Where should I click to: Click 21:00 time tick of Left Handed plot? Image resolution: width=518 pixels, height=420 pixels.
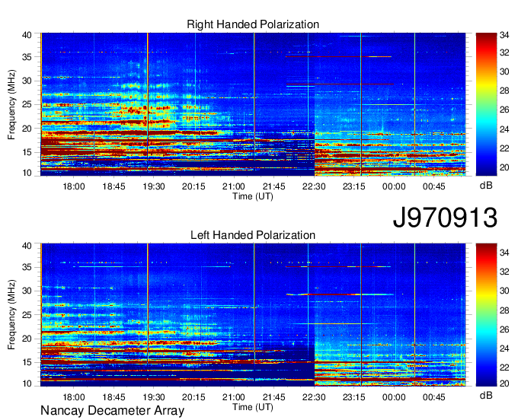(x=234, y=397)
